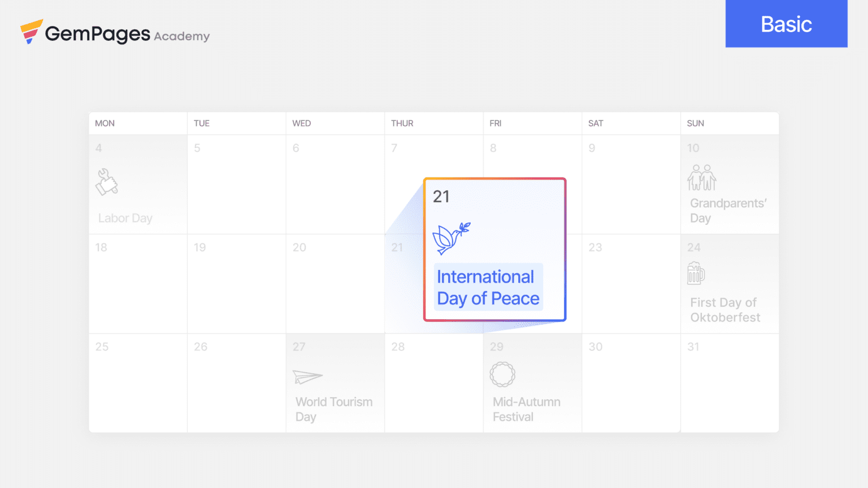This screenshot has height=488, width=868.
Task: Open the First Day of Oktoberfest event
Action: tap(725, 310)
